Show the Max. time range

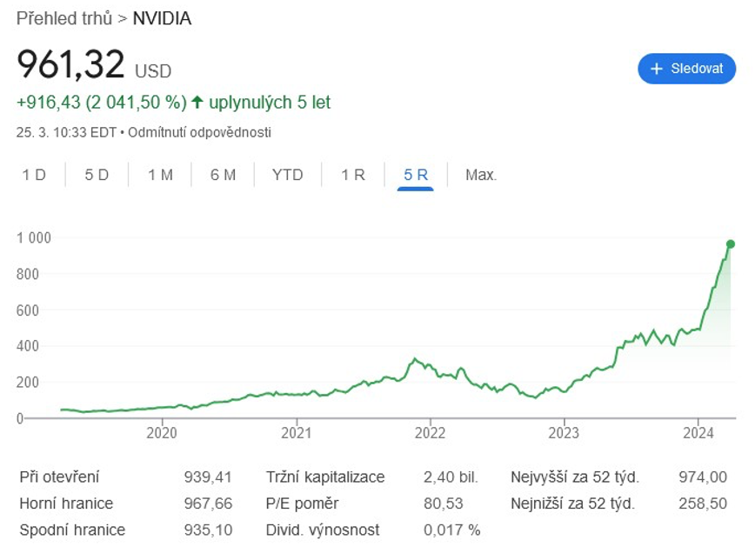coord(480,175)
